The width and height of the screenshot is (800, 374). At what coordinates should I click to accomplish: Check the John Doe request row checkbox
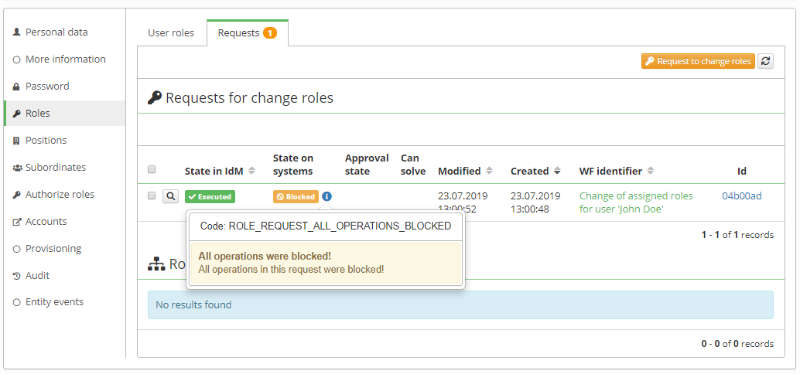pyautogui.click(x=152, y=195)
